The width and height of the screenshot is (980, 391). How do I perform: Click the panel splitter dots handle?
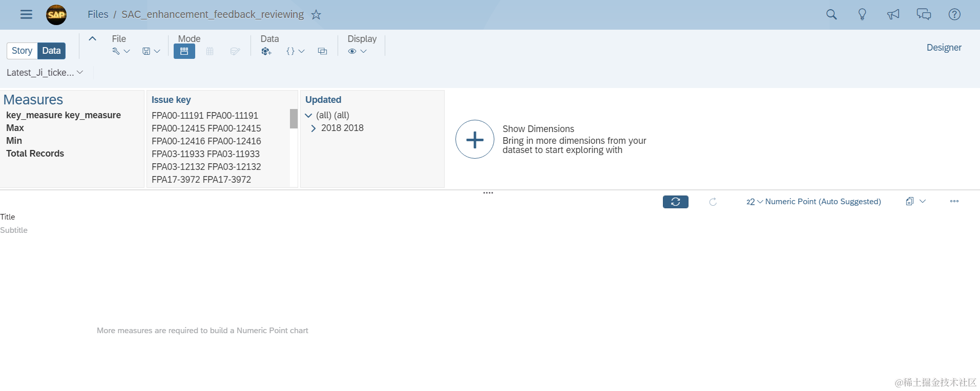[488, 193]
